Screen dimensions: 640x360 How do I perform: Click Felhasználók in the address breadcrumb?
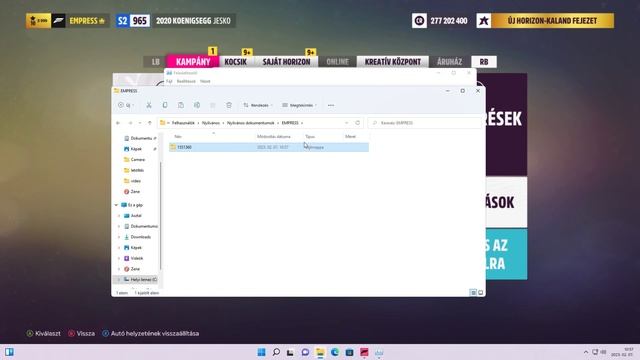pyautogui.click(x=183, y=123)
